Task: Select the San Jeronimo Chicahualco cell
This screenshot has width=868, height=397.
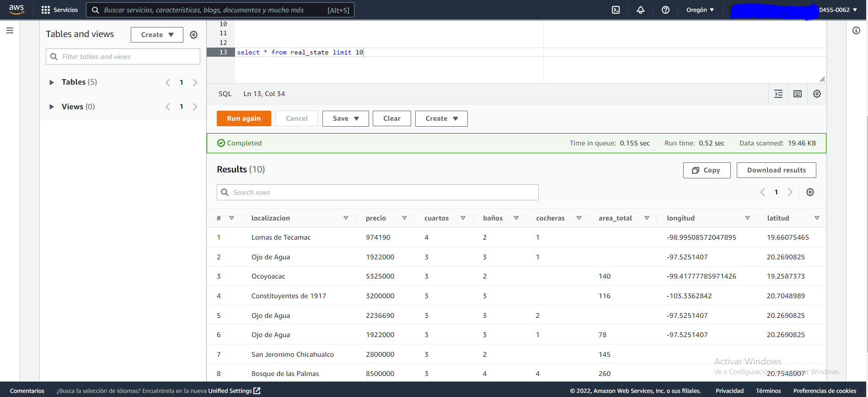Action: point(292,354)
